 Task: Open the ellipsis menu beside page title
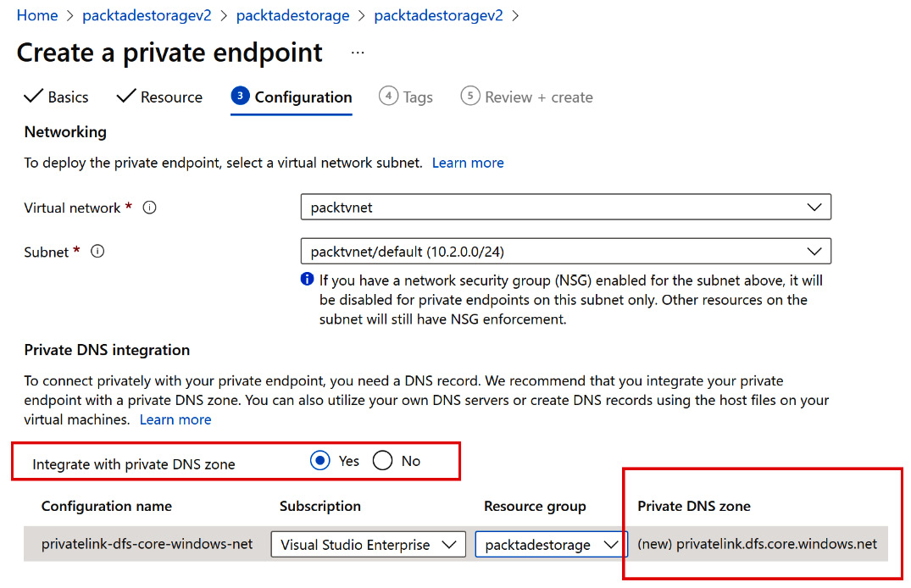click(358, 53)
